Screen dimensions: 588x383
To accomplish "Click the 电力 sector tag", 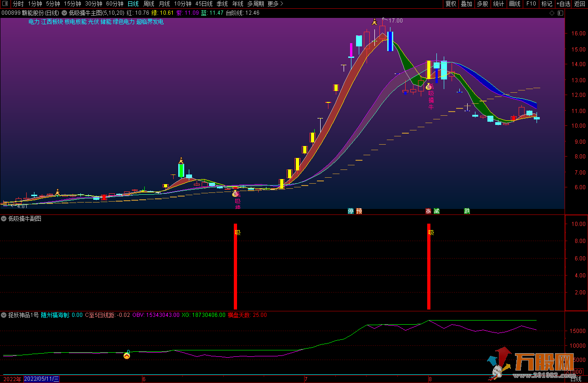I will pos(34,22).
